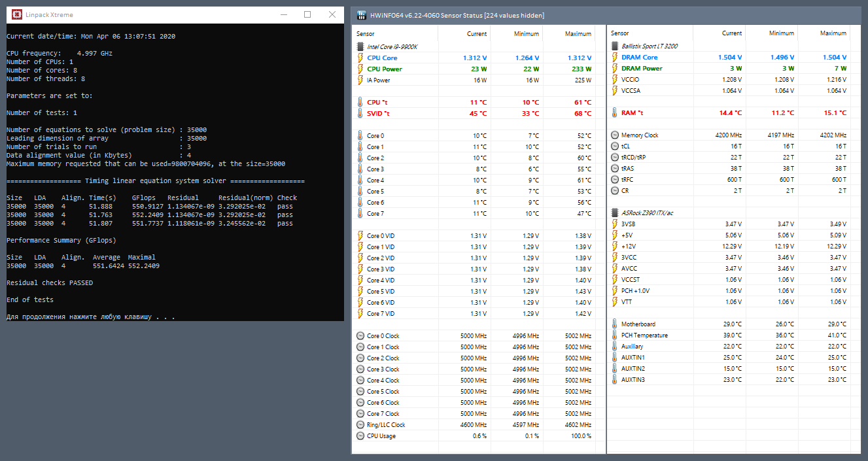Click the IA Power lightning icon

pyautogui.click(x=360, y=80)
